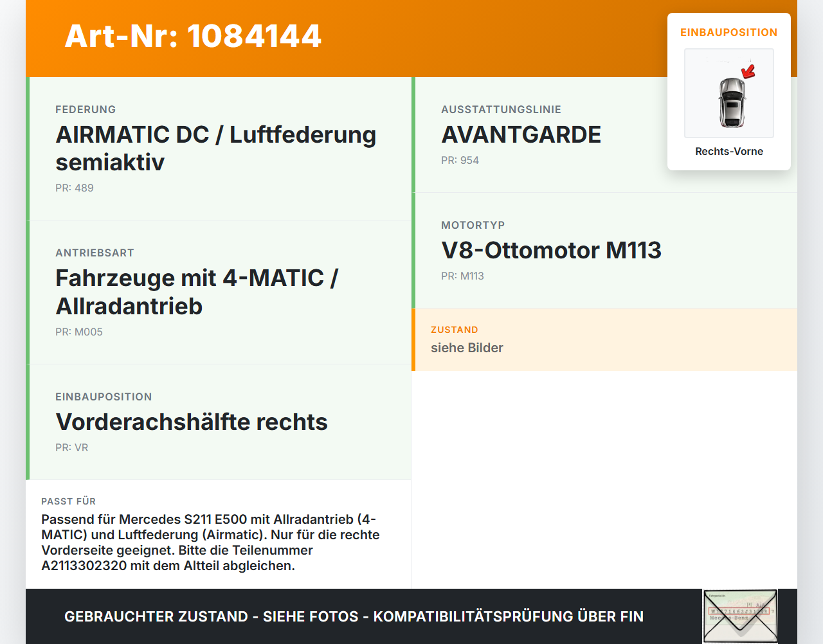
Task: Click the Fahrzeuge mit 4-MATIC / Allradantrieb card
Action: pos(219,292)
